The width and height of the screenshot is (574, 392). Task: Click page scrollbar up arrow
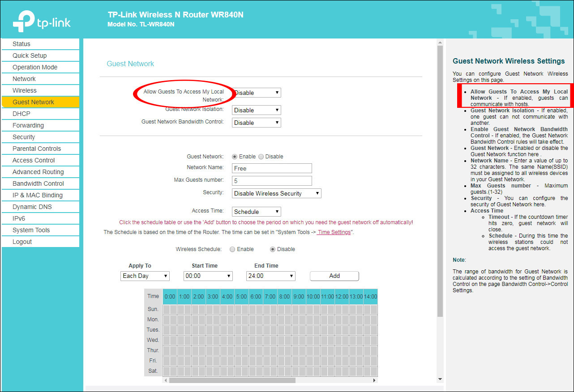(x=440, y=42)
